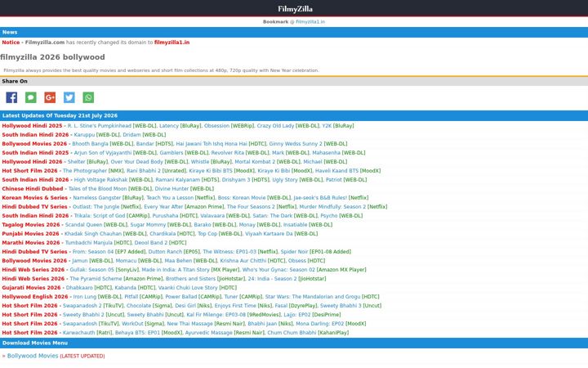Open Spider Noir series link
This screenshot has width=588, height=368.
(x=294, y=252)
